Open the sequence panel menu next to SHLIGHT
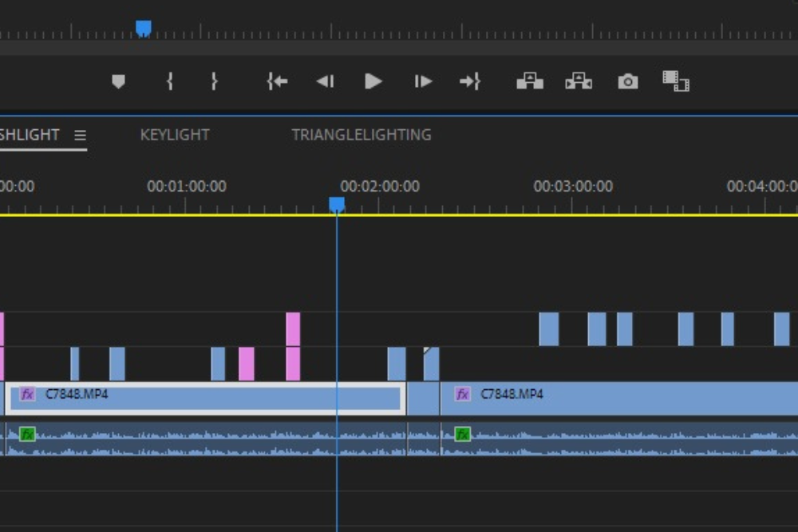Screen dimensions: 798x532 80,136
